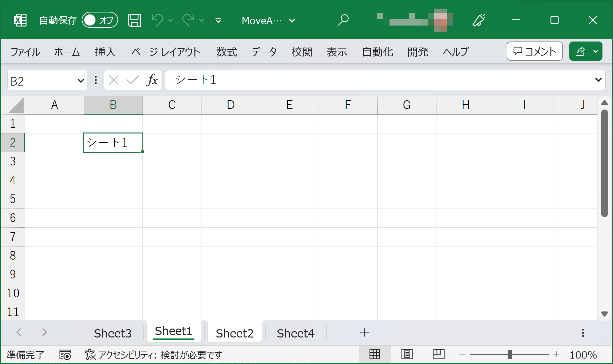
Task: Select all cells via the corner triangle
Action: point(16,105)
